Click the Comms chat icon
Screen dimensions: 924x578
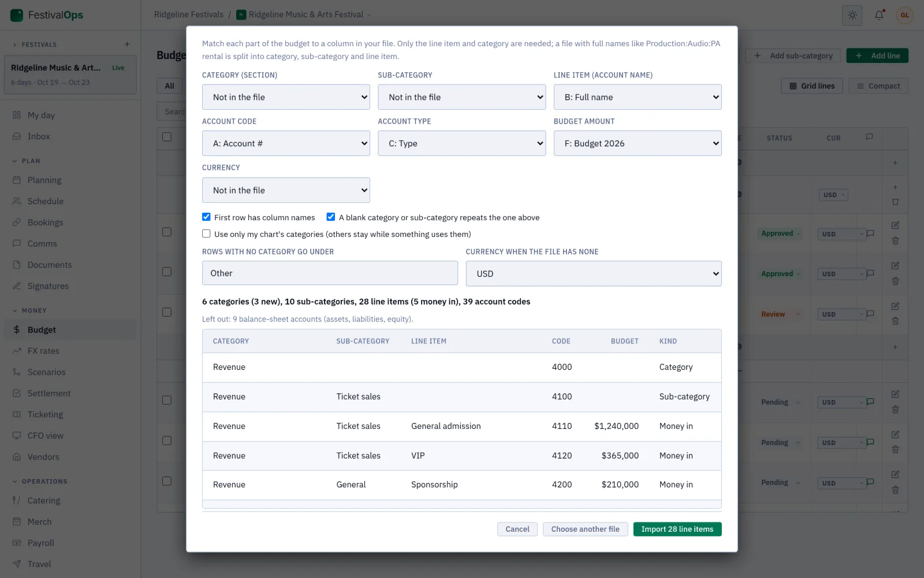(x=17, y=243)
